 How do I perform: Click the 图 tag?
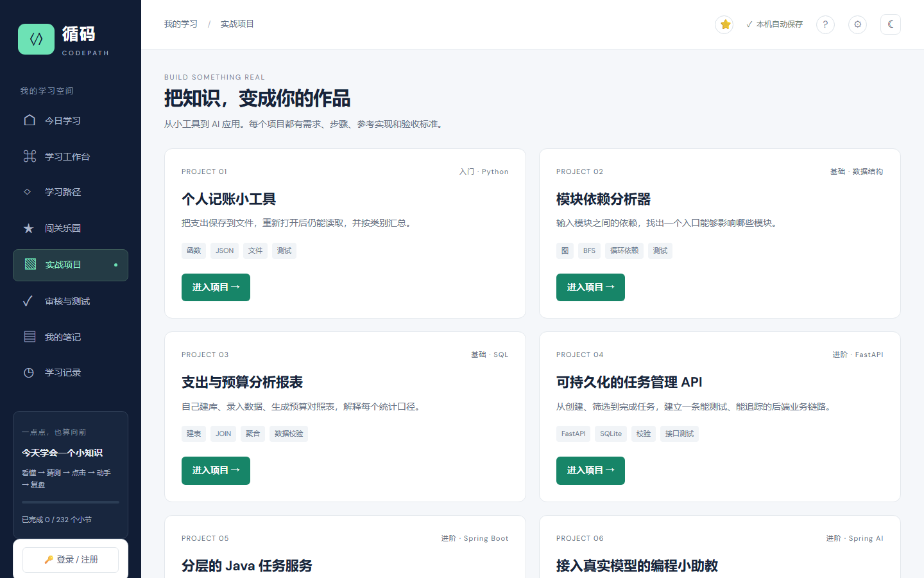565,250
